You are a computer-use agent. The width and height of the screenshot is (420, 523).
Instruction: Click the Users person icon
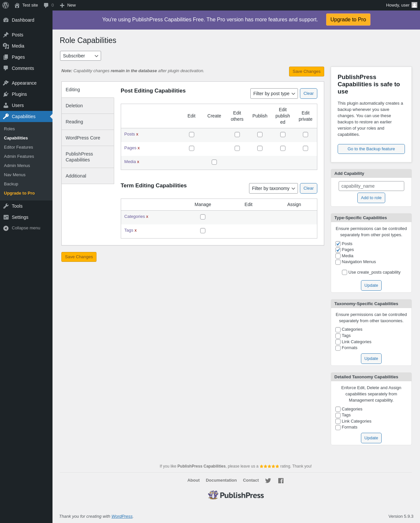[6, 105]
